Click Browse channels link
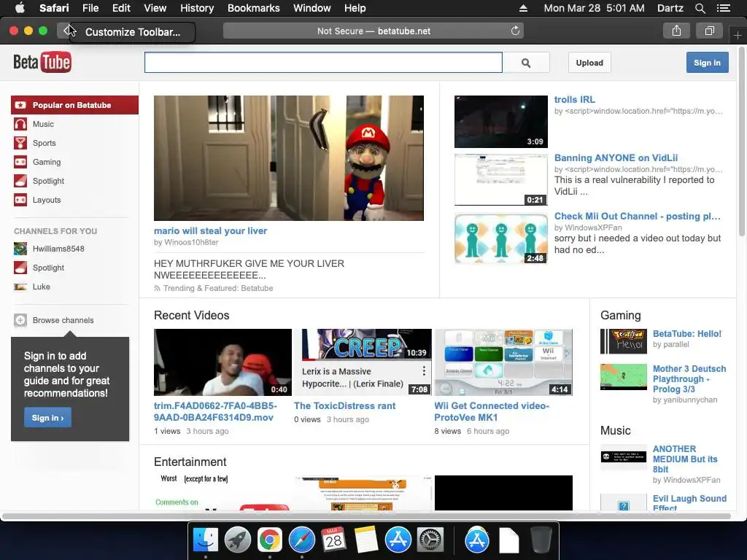 (x=63, y=321)
